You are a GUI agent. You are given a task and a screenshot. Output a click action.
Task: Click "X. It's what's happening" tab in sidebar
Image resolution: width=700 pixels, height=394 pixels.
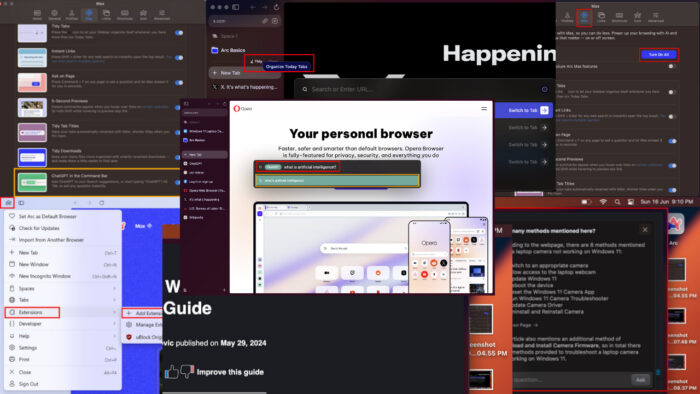tap(245, 87)
